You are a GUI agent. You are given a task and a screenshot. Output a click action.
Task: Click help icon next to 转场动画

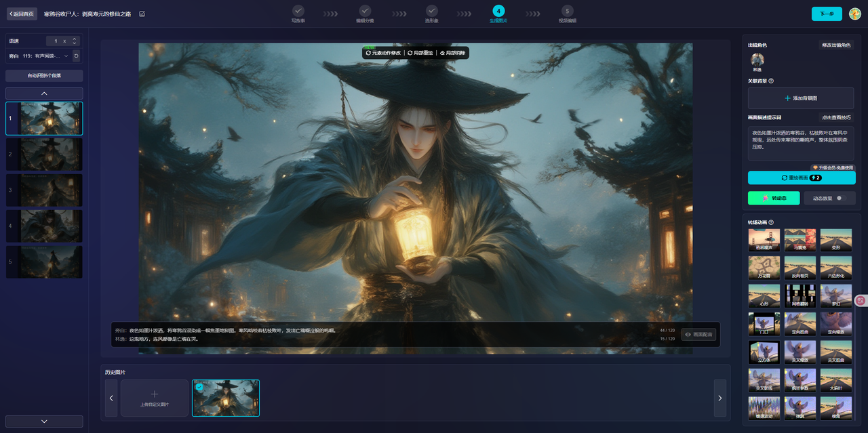click(771, 222)
